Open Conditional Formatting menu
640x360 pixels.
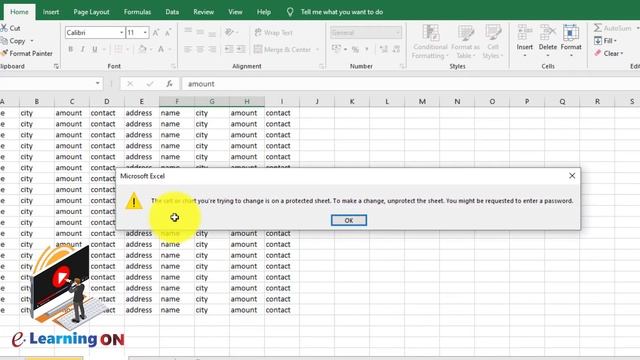point(430,41)
